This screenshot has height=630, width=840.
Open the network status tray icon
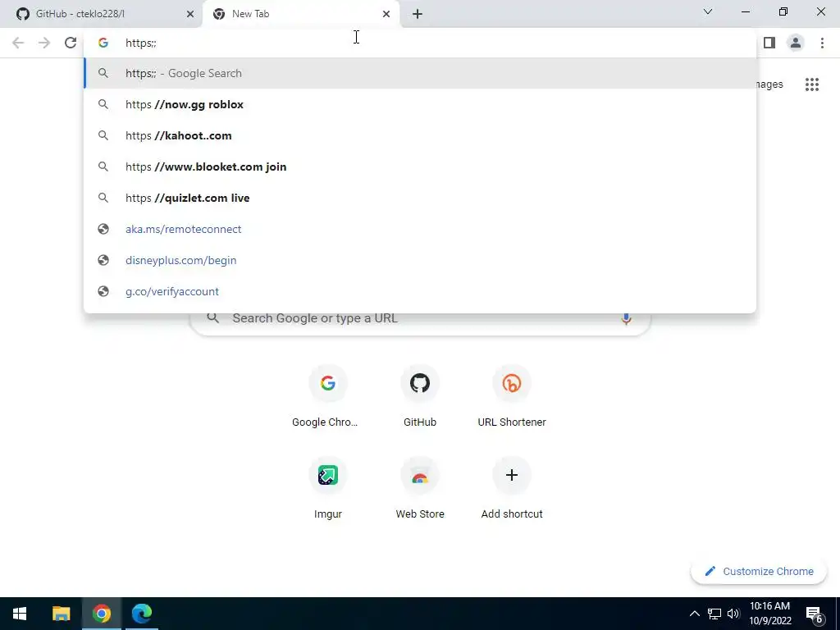click(714, 614)
